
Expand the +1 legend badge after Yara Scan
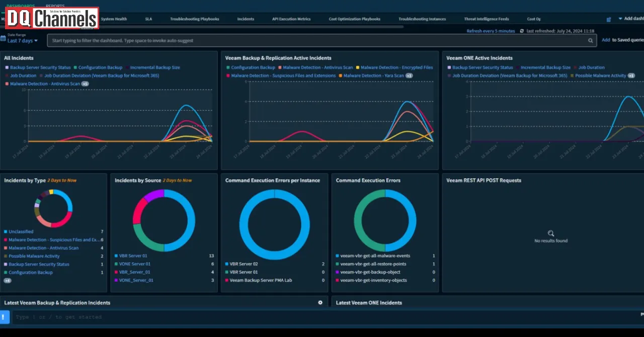(409, 75)
